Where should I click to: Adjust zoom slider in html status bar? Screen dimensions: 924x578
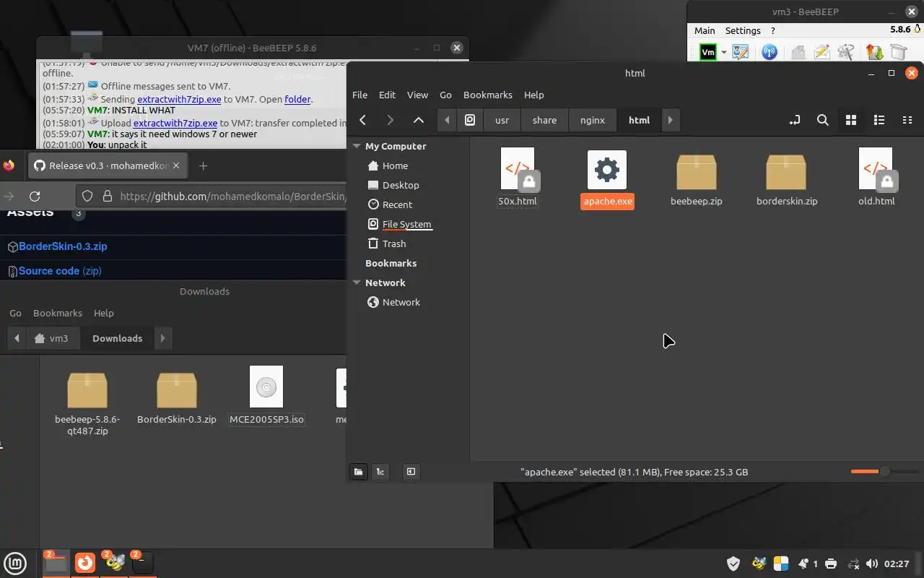click(x=884, y=472)
